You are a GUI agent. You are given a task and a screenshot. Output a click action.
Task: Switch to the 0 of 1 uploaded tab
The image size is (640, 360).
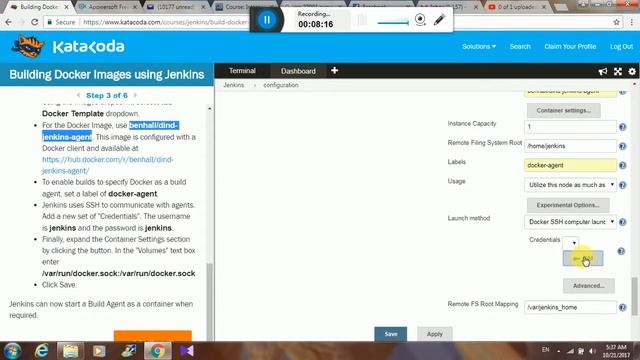pos(518,7)
